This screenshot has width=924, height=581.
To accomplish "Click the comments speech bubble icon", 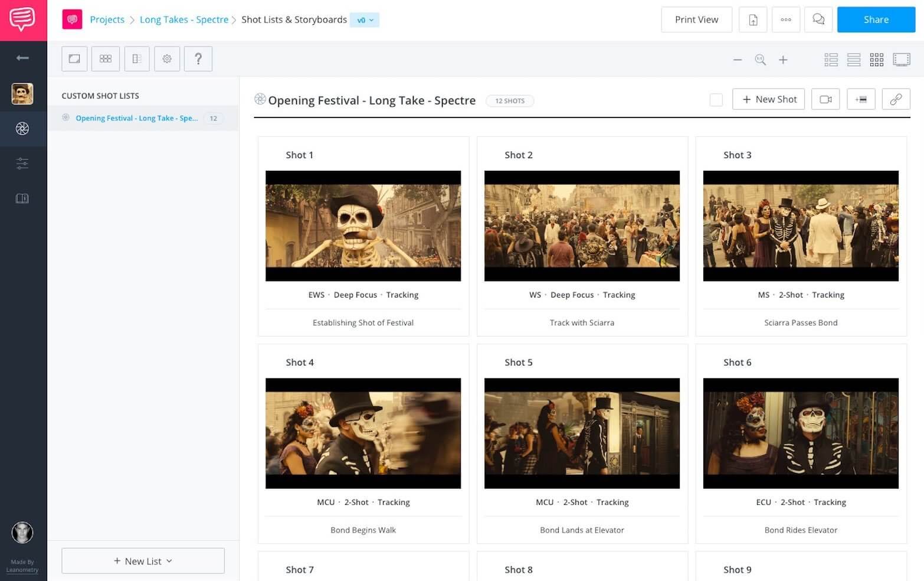I will pyautogui.click(x=818, y=19).
